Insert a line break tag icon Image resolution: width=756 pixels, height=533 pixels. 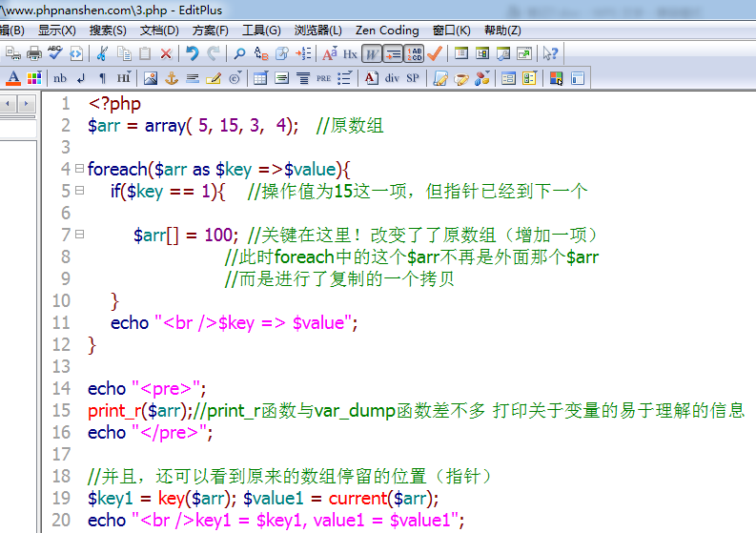(x=81, y=78)
